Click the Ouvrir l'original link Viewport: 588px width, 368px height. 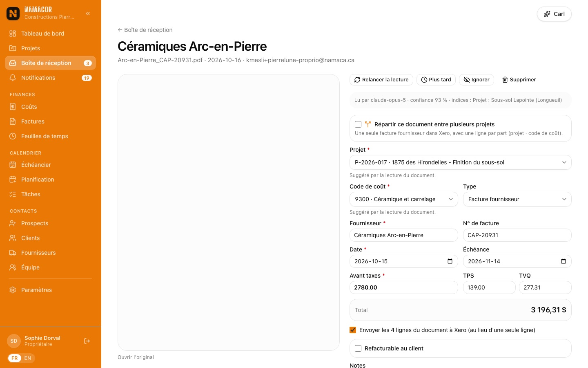136,357
